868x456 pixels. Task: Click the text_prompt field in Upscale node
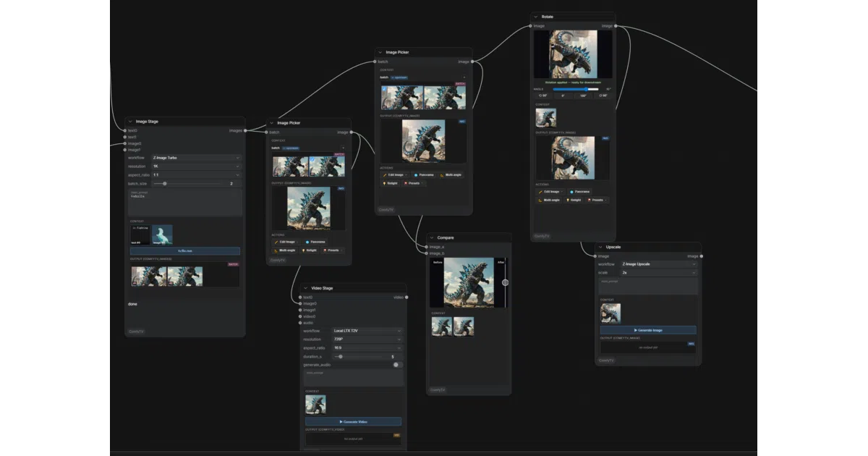click(x=648, y=286)
